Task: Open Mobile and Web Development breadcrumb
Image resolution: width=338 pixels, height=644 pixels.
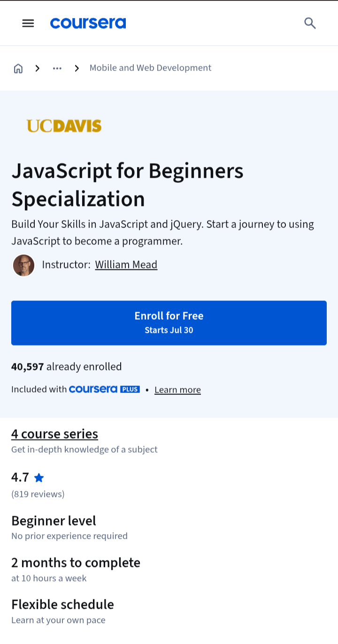Action: point(150,68)
